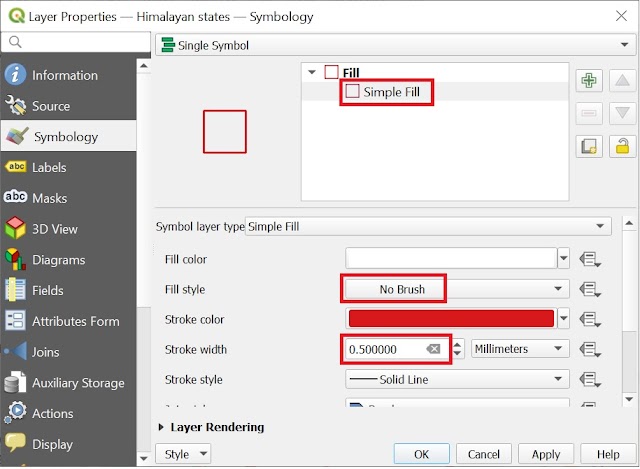Select the Symbology tab
This screenshot has width=640, height=469.
click(x=68, y=136)
